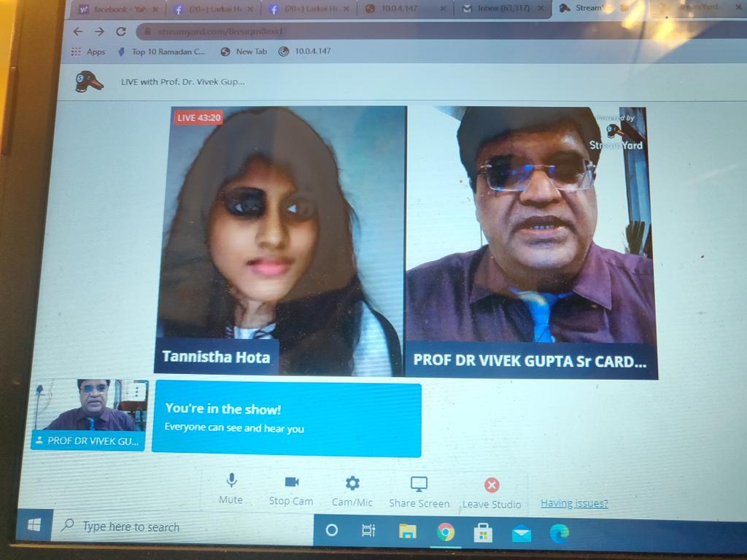Close the 10.0.4.147 tab
The image size is (747, 560).
pos(443,9)
